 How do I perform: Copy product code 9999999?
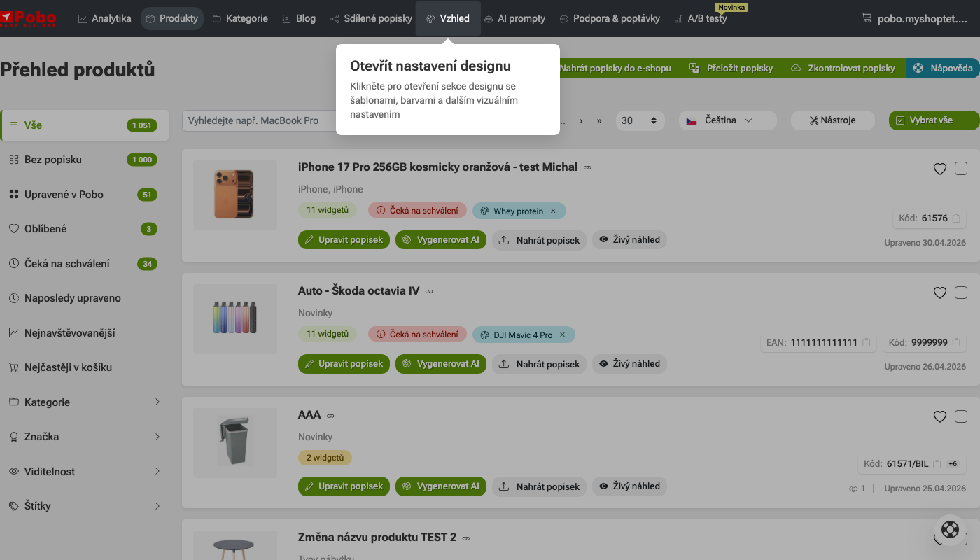pos(956,343)
